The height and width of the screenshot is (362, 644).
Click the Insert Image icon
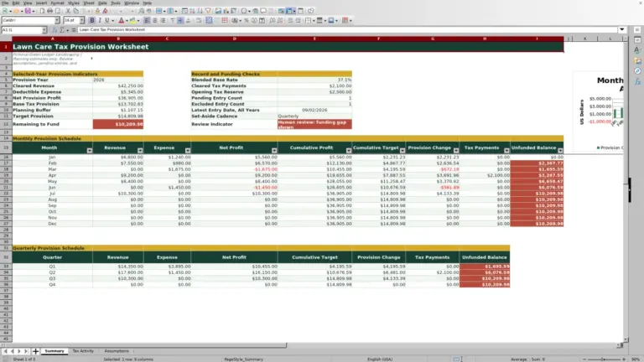219,11
